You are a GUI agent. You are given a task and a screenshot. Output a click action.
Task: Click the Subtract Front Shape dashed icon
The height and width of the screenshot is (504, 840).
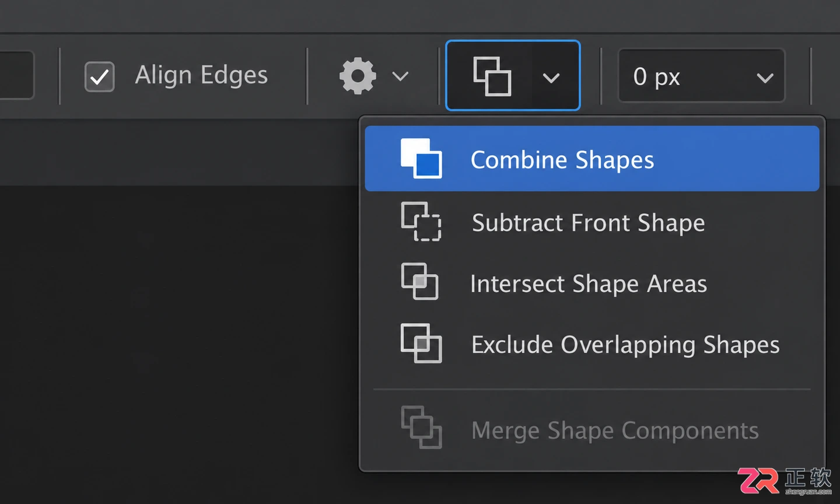pos(421,222)
